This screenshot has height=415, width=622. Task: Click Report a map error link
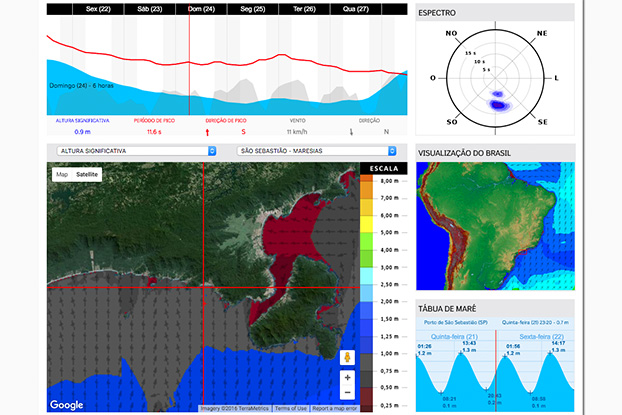coord(334,408)
